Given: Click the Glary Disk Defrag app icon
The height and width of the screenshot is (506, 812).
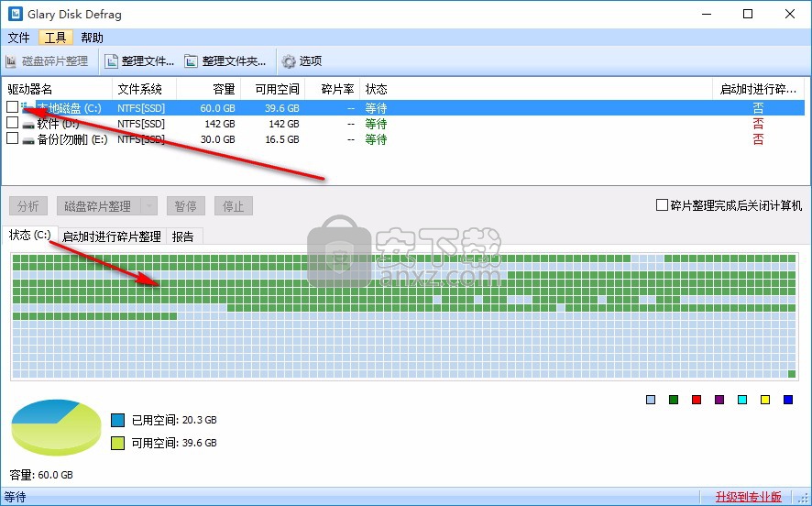Looking at the screenshot, I should (x=15, y=14).
